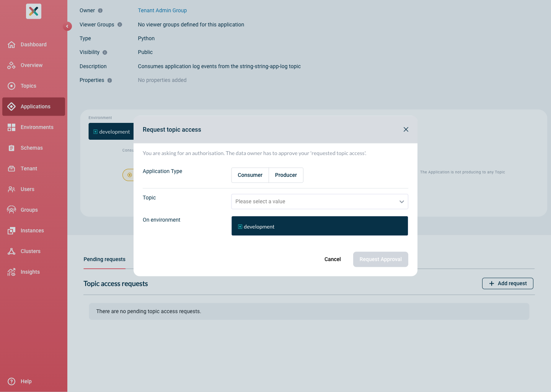This screenshot has width=551, height=392.
Task: Switch to the Pending requests tab
Action: click(x=104, y=259)
